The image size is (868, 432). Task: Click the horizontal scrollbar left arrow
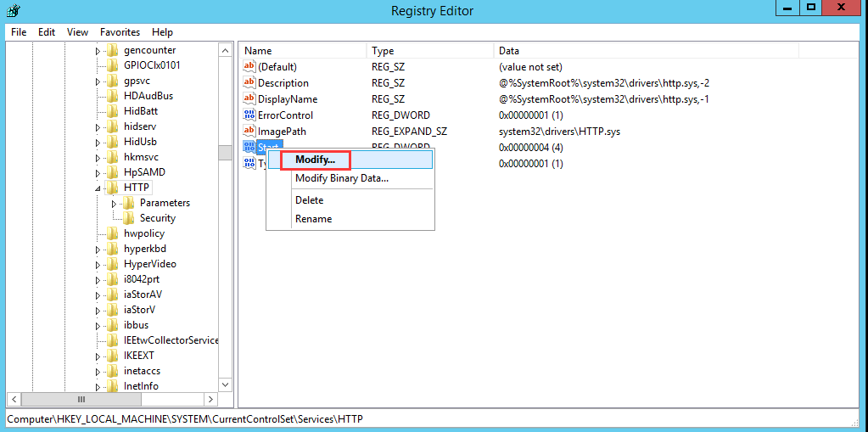pyautogui.click(x=14, y=399)
